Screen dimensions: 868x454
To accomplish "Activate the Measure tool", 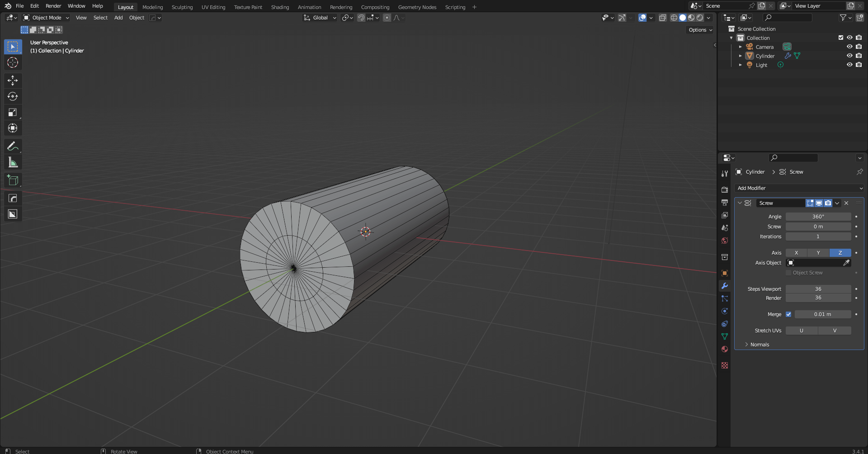I will pos(13,161).
